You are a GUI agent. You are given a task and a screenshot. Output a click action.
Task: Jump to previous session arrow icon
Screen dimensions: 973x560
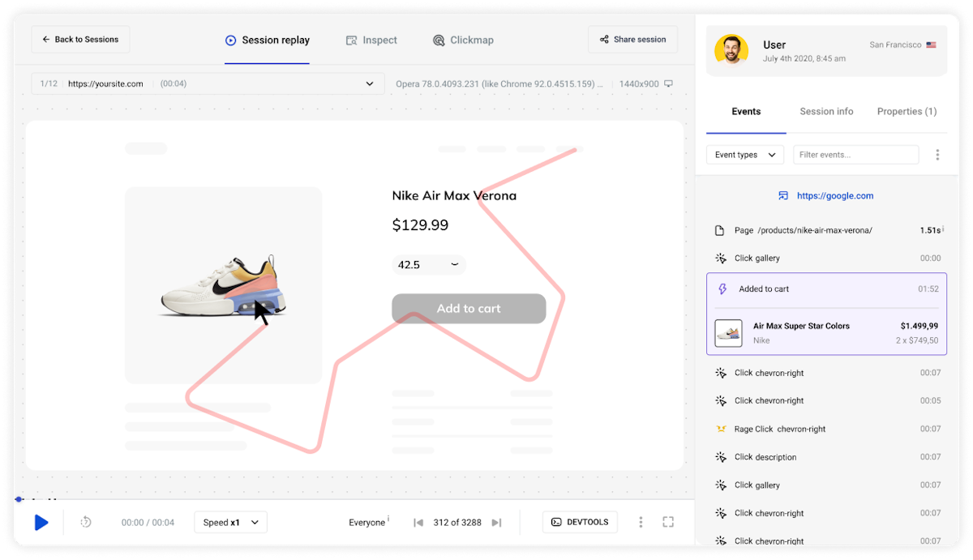tap(418, 523)
